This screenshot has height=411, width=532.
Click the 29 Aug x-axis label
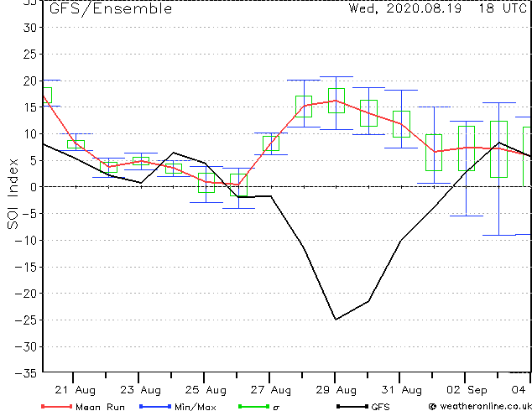pyautogui.click(x=336, y=390)
